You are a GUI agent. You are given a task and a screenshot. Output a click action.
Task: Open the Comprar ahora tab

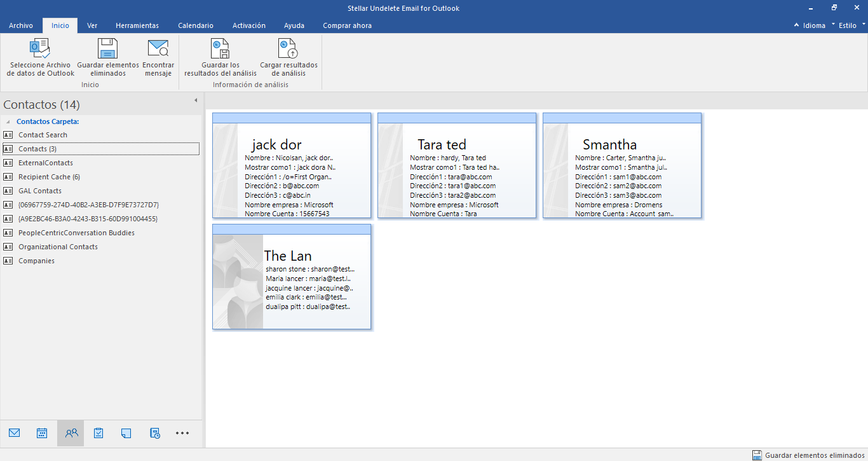pos(347,25)
